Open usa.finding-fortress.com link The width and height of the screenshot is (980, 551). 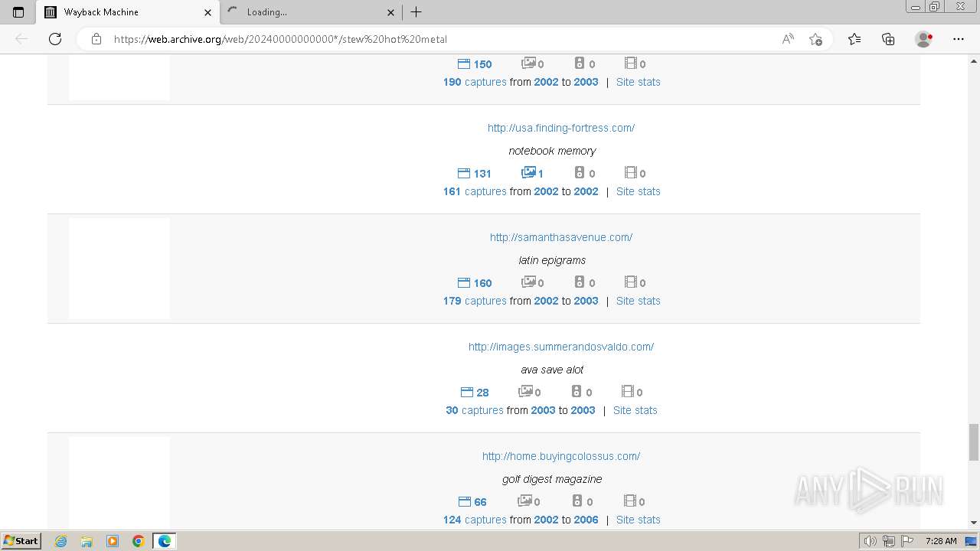click(561, 128)
